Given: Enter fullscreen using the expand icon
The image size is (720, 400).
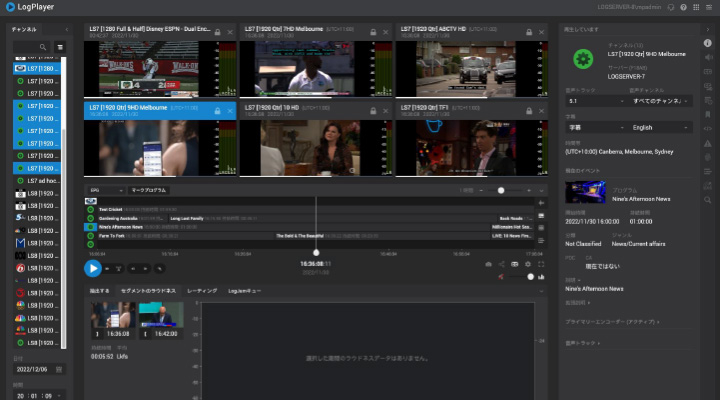Looking at the screenshot, I should tap(541, 264).
